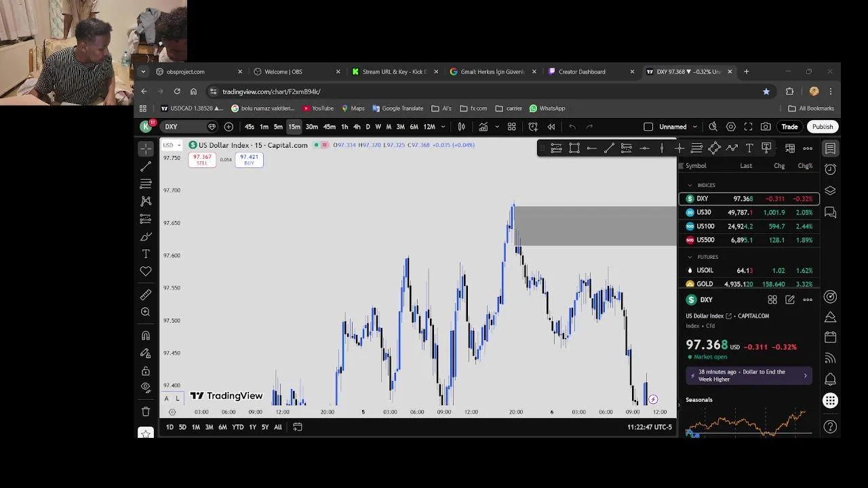Select the 4h timeframe
The image size is (868, 488).
[357, 127]
